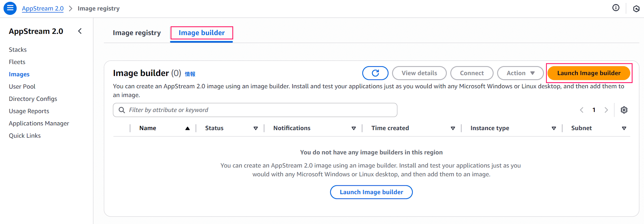Click the Image registry breadcrumb text
This screenshot has width=644, height=224.
click(99, 8)
